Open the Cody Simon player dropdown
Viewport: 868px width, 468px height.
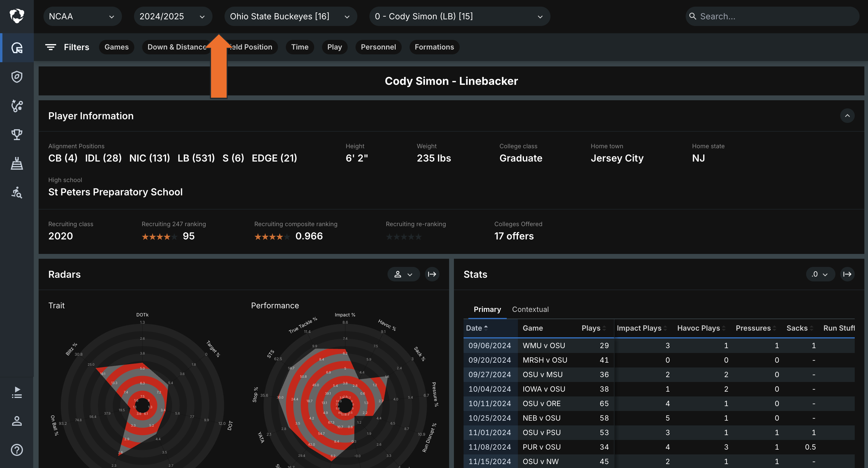[460, 16]
